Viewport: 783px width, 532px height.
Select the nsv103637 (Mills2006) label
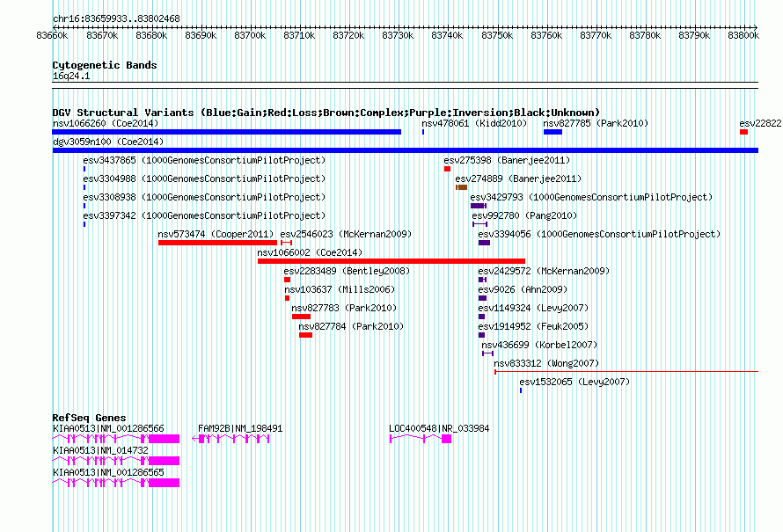coord(340,289)
